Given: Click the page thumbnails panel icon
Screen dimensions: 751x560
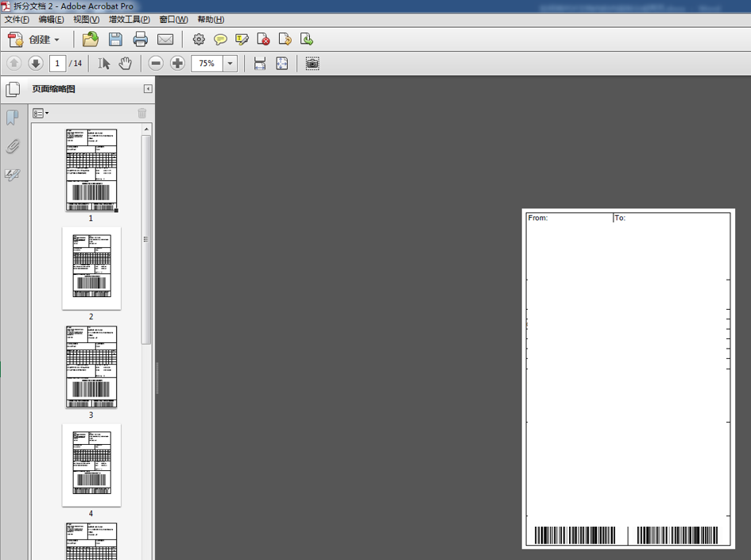Looking at the screenshot, I should [13, 89].
